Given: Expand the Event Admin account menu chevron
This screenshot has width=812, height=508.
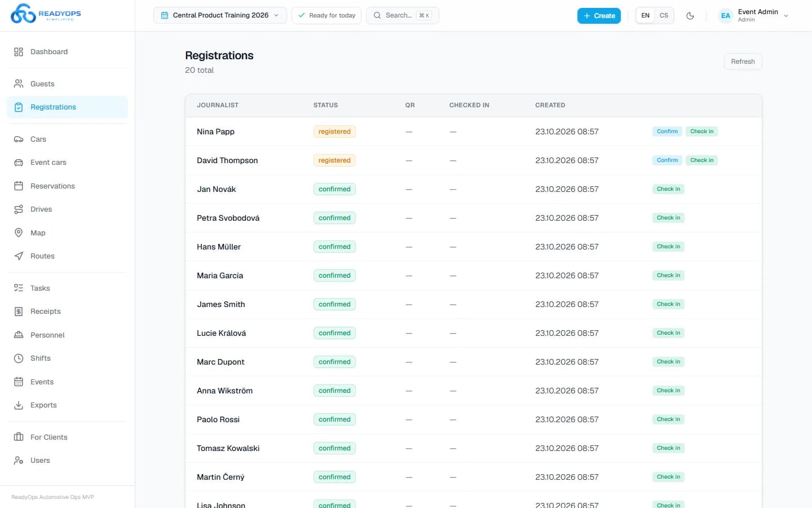Looking at the screenshot, I should [786, 16].
